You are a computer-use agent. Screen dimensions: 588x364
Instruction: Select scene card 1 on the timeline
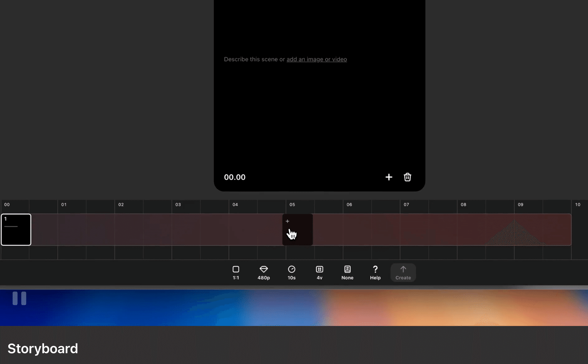(16, 230)
